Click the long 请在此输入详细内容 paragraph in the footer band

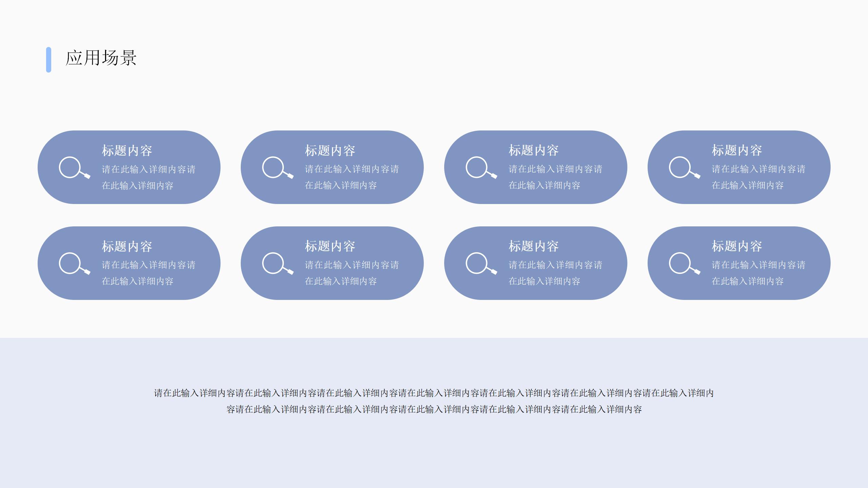pos(434,401)
